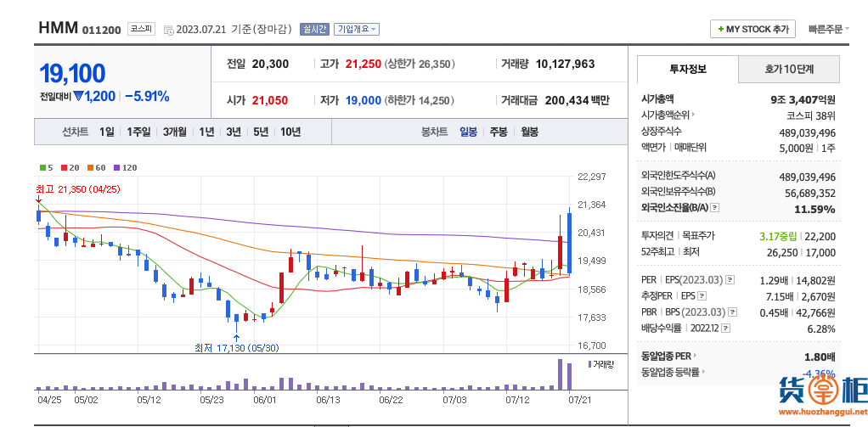Click the question mark icon next to 추정PER EPS
868x427 pixels.
pos(702,296)
